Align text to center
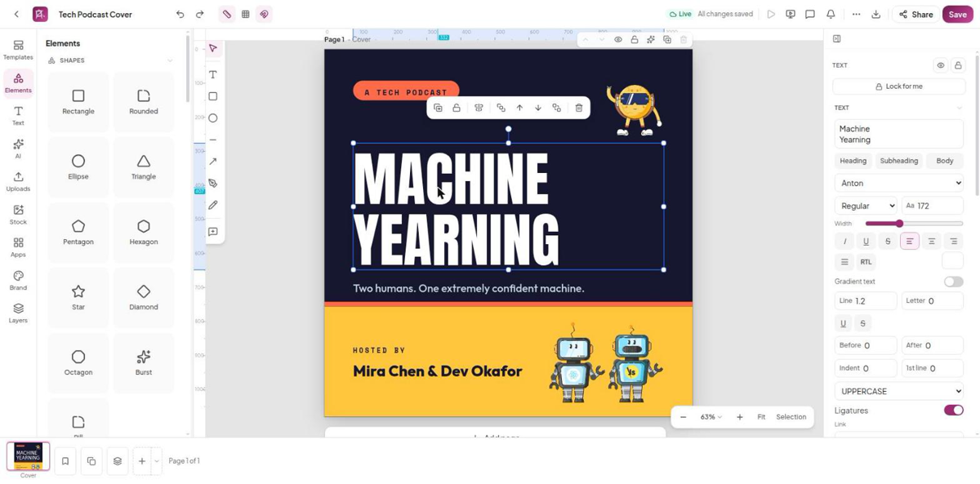The height and width of the screenshot is (484, 980). (931, 242)
